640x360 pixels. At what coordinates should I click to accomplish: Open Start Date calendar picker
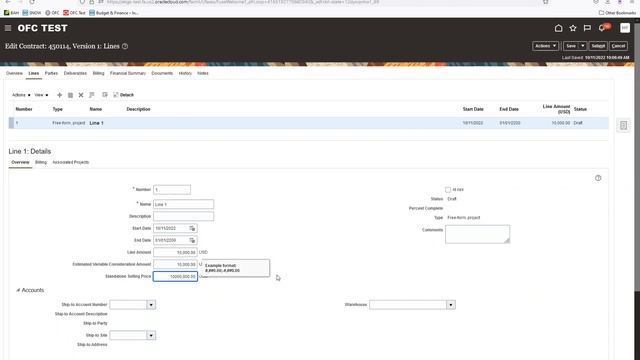pyautogui.click(x=192, y=229)
